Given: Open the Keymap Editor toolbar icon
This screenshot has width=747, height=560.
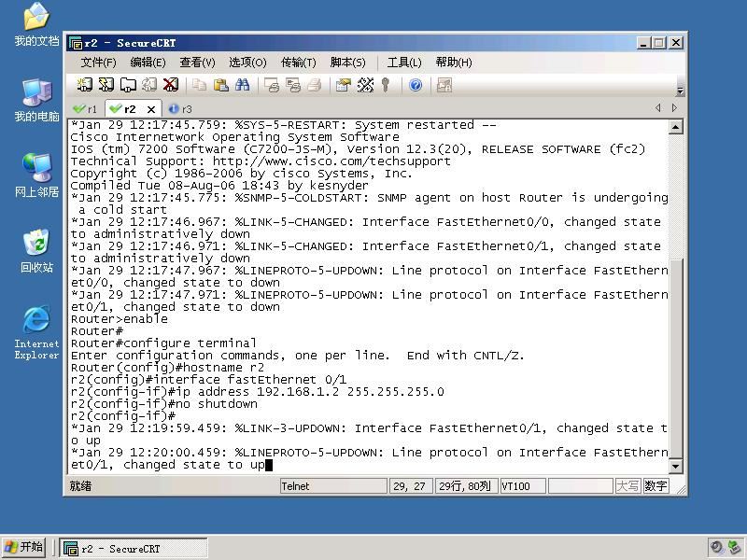Looking at the screenshot, I should tap(365, 85).
